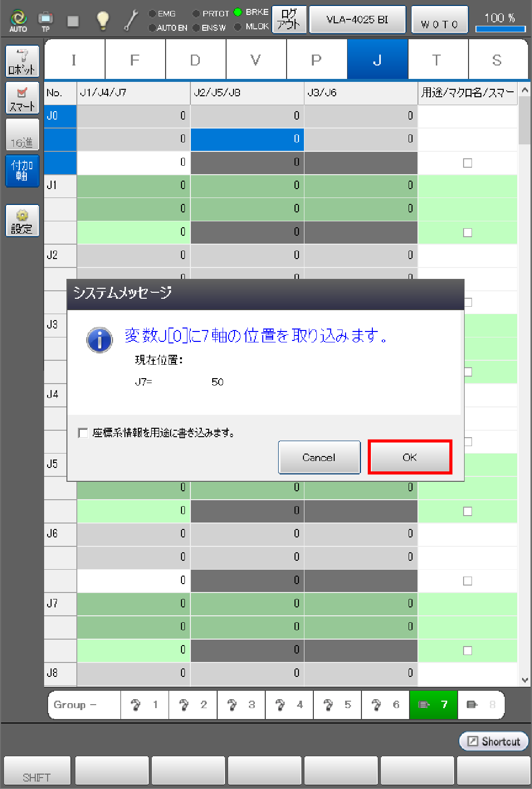Click the AUTO mode icon
532x789 pixels.
click(18, 20)
